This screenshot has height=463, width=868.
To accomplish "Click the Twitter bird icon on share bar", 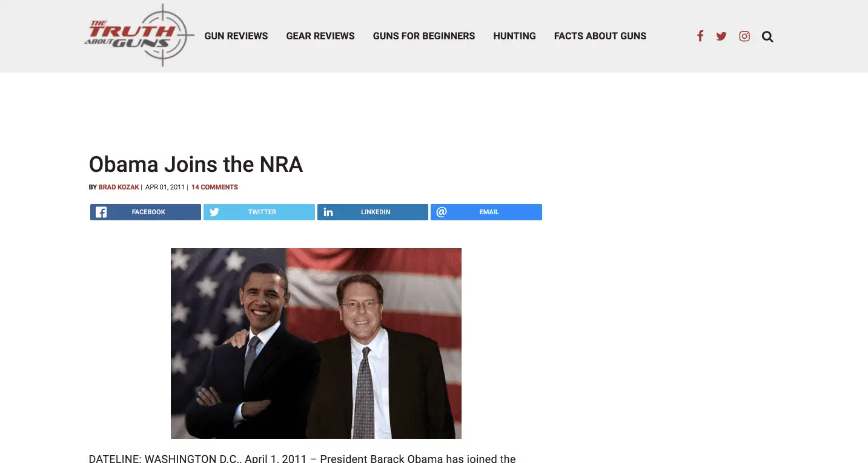I will point(214,212).
